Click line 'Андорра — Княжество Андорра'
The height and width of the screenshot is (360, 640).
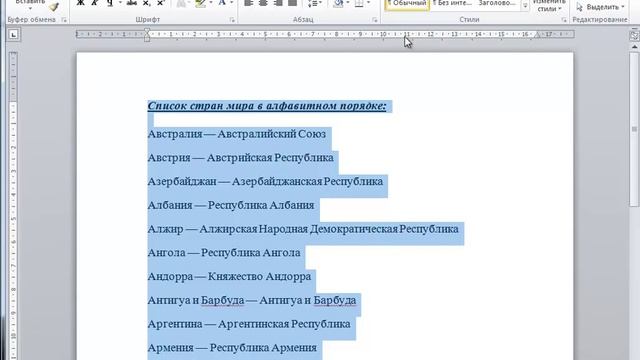coord(229,276)
